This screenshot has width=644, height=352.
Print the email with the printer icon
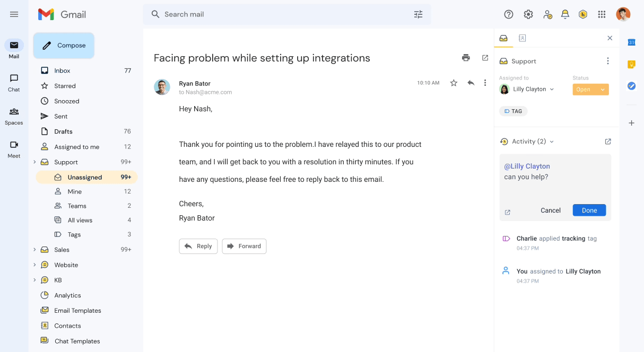(x=466, y=58)
